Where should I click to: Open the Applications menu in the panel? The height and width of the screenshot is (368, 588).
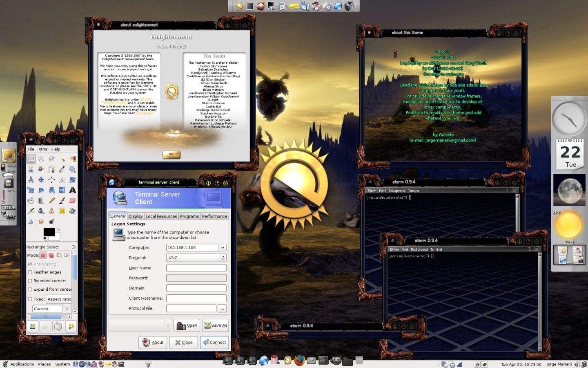[22, 364]
